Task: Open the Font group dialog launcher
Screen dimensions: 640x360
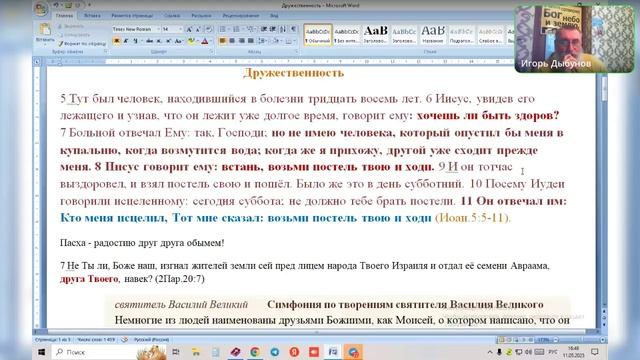Action: 212,52
